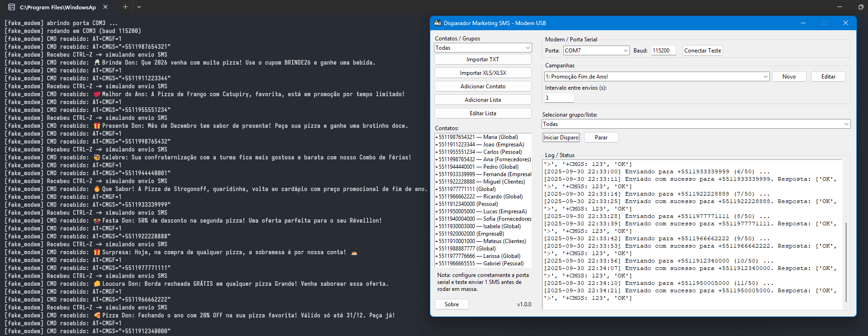Open the Selecionar grupo/lista dropdown
The height and width of the screenshot is (336, 868).
click(x=846, y=124)
